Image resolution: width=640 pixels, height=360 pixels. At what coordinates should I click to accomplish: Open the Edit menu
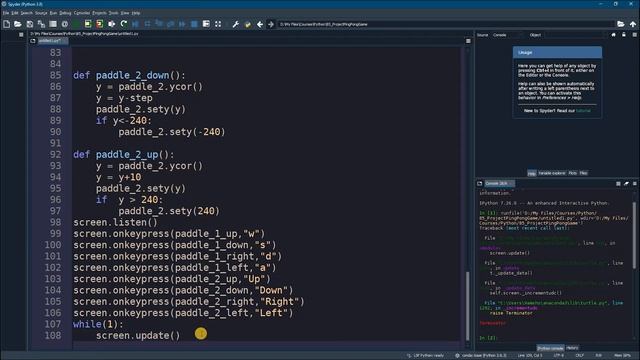(15, 13)
